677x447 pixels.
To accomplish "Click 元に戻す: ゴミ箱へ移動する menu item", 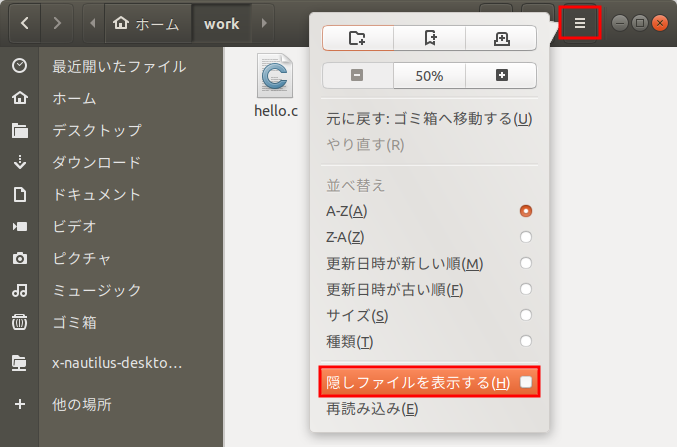I will [428, 119].
